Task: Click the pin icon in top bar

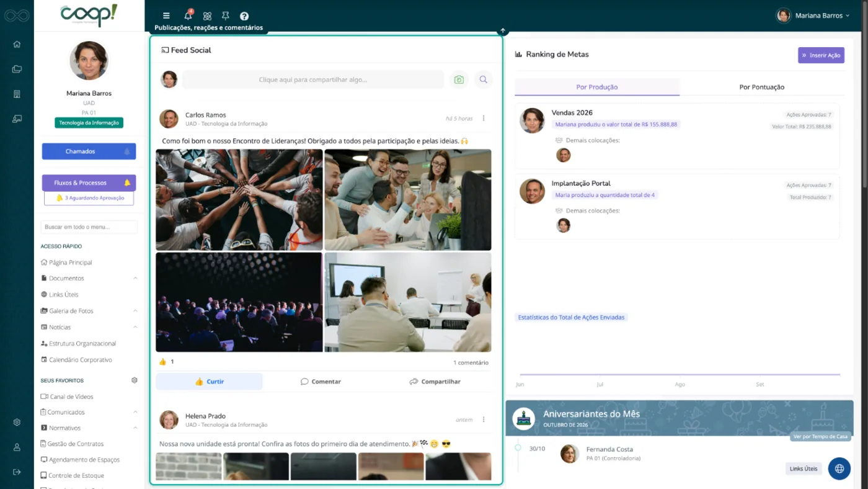Action: (226, 16)
